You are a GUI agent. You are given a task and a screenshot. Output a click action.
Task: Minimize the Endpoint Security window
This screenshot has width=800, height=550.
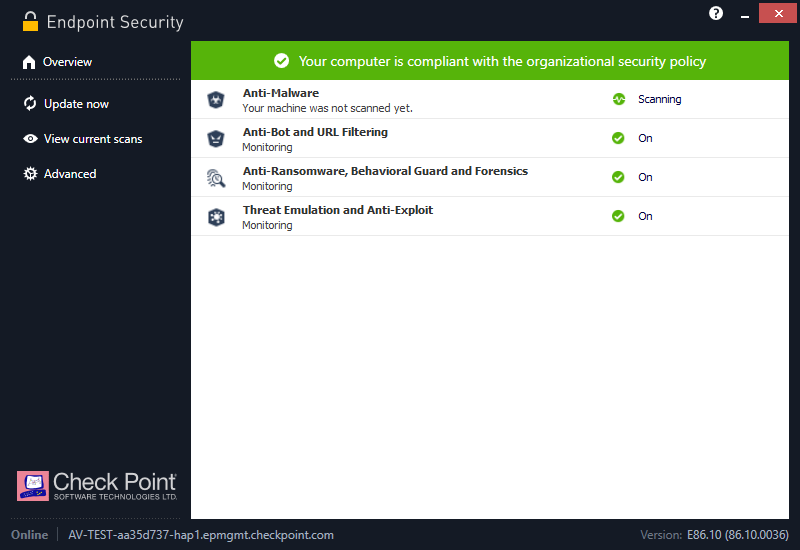[743, 13]
